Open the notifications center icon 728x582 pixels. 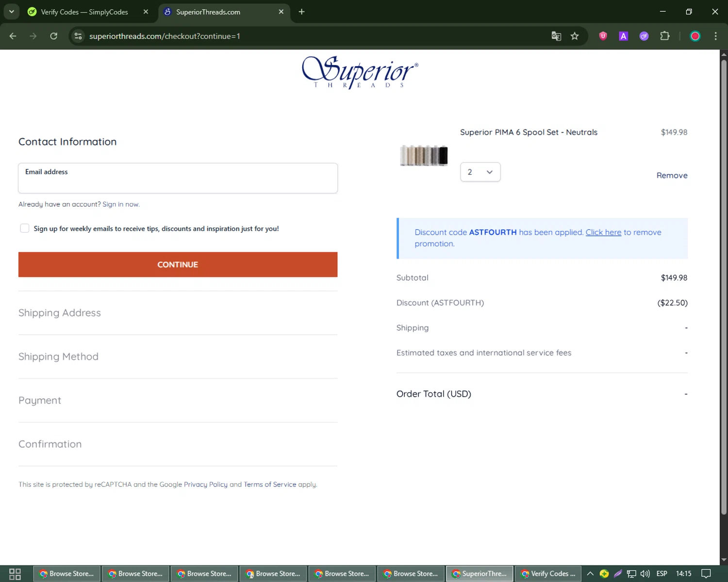(706, 574)
